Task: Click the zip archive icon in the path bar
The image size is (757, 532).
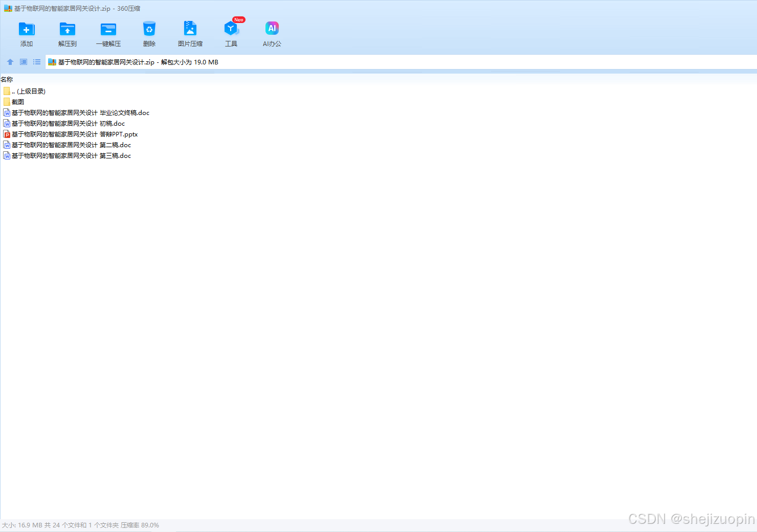Action: pyautogui.click(x=52, y=62)
